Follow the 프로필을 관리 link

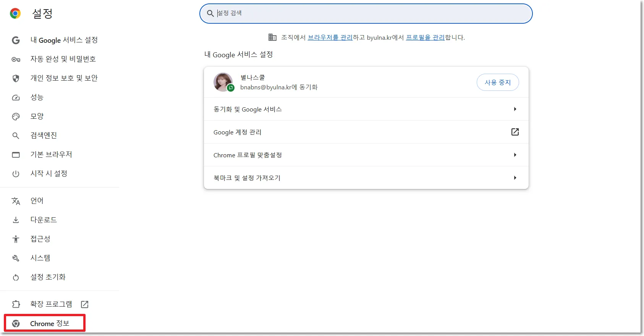[425, 37]
